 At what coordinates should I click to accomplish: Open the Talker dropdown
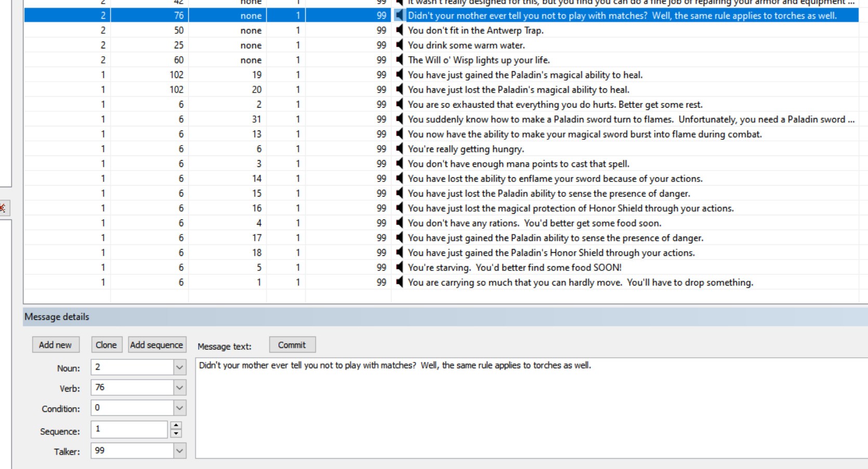(x=179, y=451)
